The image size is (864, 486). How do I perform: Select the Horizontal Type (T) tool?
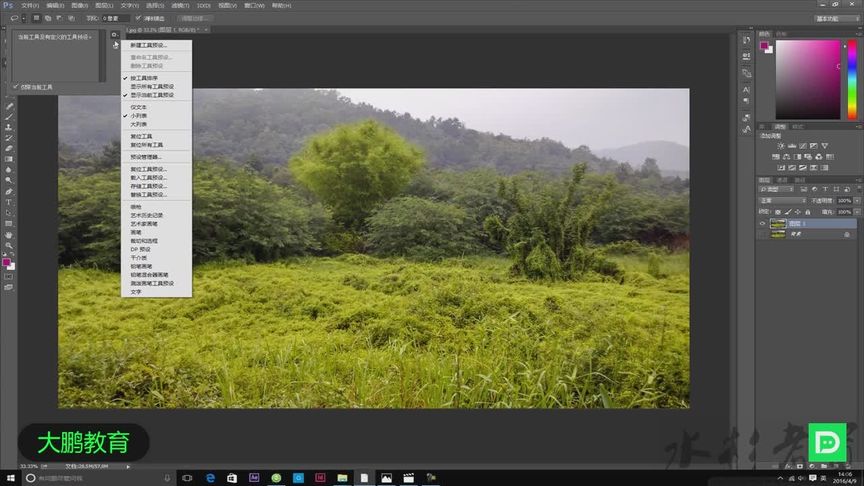tap(9, 202)
